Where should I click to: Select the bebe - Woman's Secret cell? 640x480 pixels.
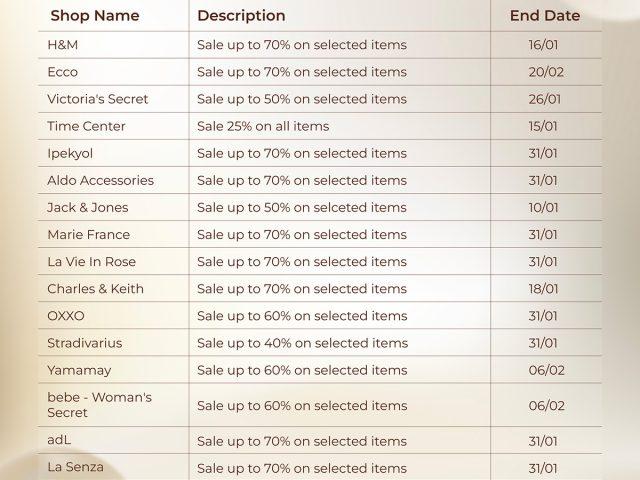[99, 405]
